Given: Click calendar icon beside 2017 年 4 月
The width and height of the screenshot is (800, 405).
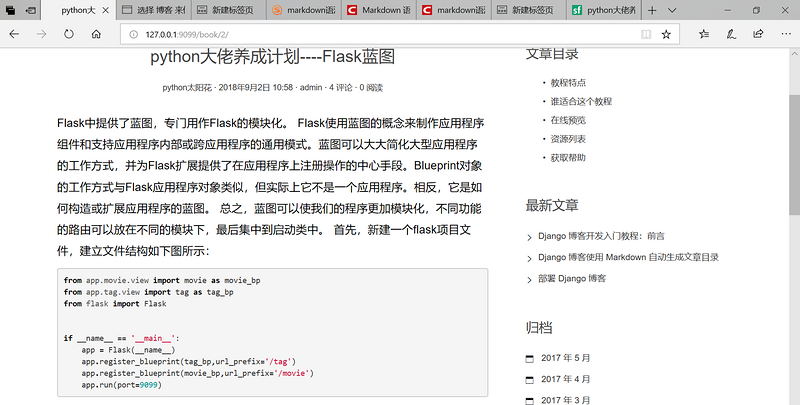Looking at the screenshot, I should pos(530,379).
